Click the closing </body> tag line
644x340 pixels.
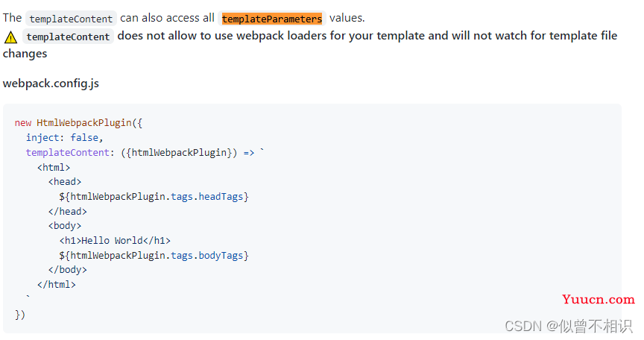coord(67,270)
